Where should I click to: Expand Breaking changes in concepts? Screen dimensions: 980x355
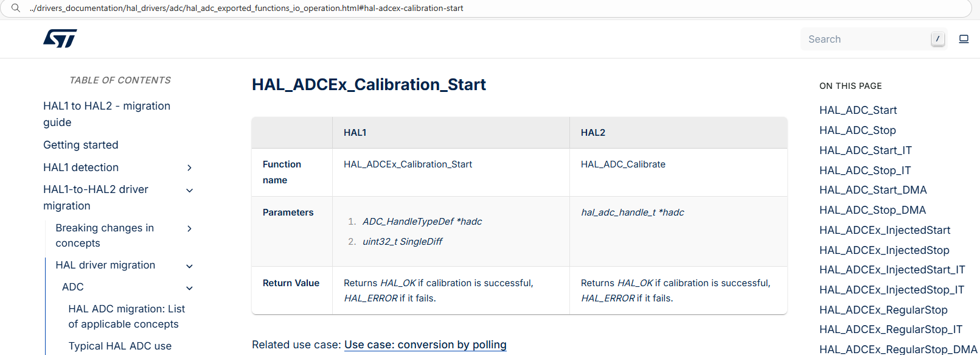[x=189, y=228]
